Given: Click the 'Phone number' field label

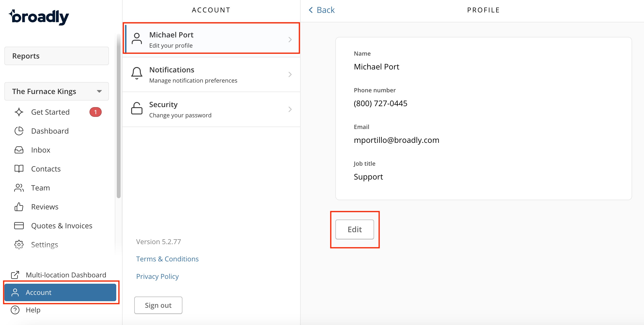Looking at the screenshot, I should tap(375, 90).
